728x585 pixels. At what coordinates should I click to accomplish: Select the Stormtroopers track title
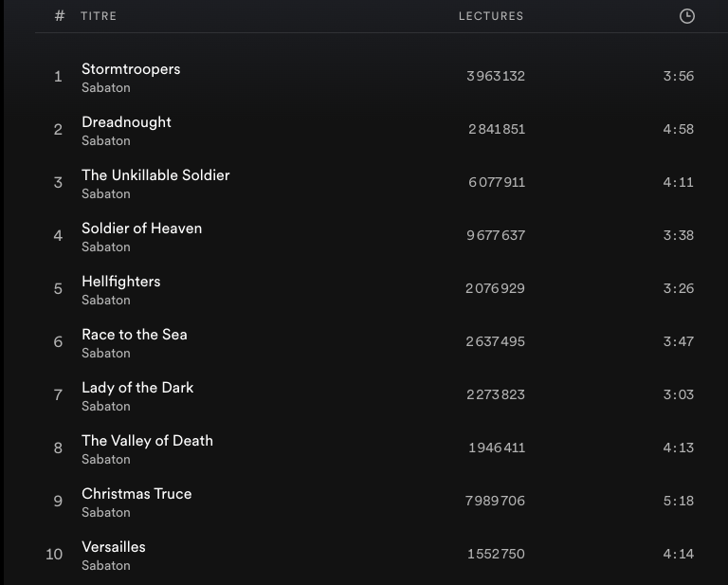(x=131, y=69)
